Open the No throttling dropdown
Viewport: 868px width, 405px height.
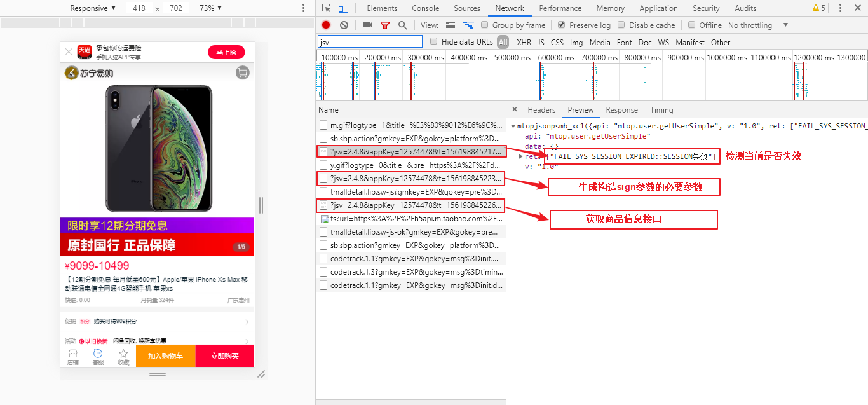pos(758,25)
